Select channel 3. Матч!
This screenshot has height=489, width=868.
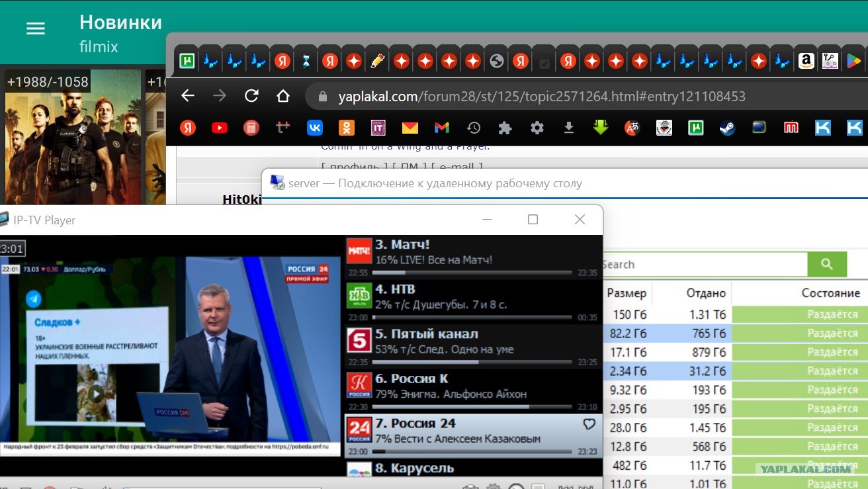coord(473,256)
